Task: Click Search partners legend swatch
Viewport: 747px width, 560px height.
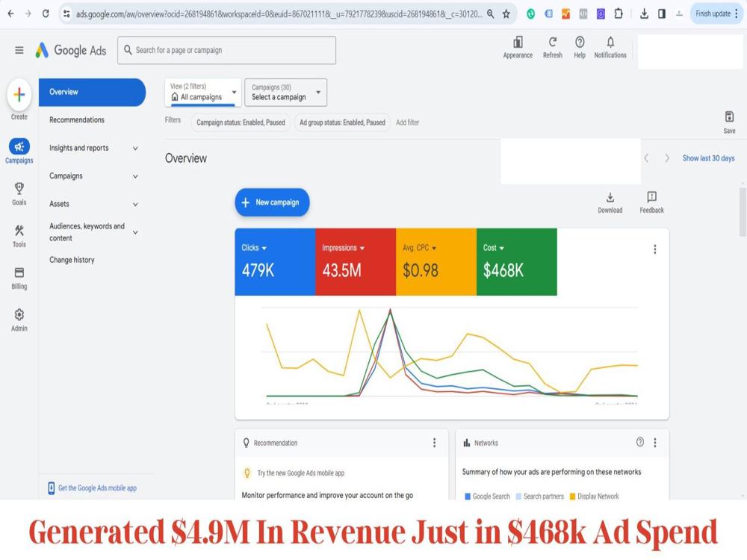Action: (519, 497)
